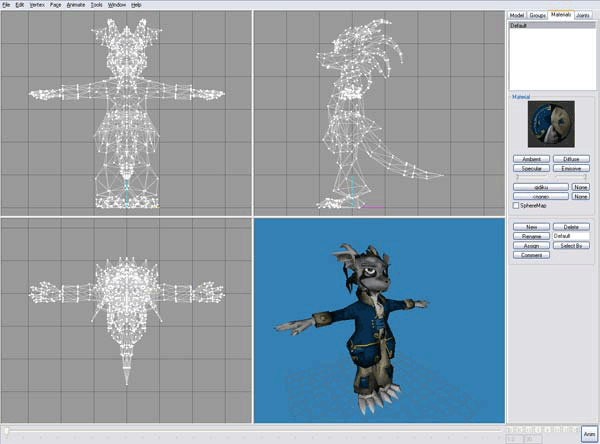This screenshot has width=600, height=444.
Task: Click the material slider below Emissive
Action: pyautogui.click(x=571, y=177)
